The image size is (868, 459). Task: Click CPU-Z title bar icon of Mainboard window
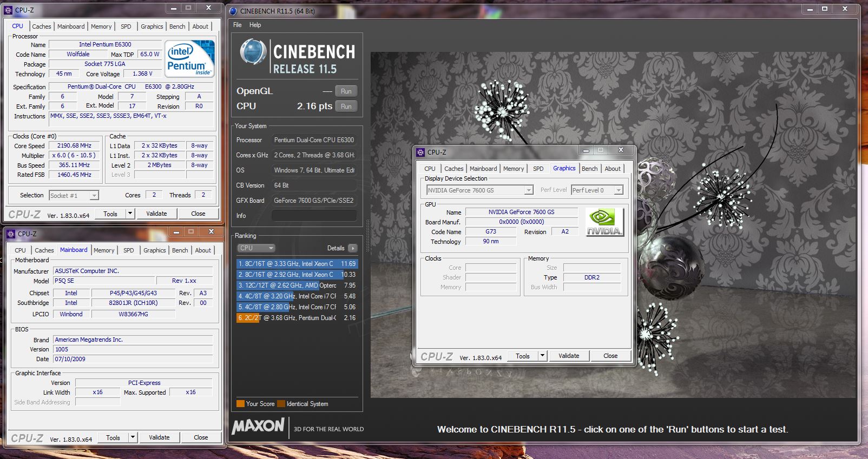coord(11,234)
